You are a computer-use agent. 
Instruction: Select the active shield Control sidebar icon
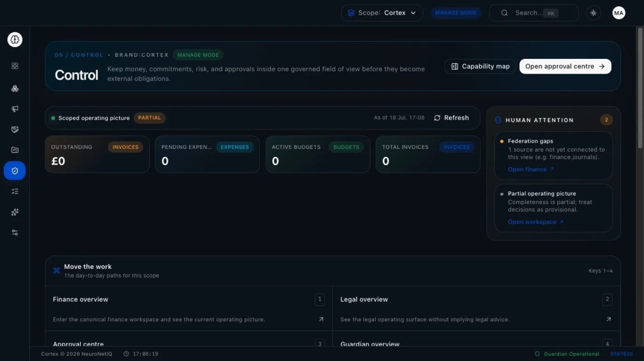click(15, 171)
